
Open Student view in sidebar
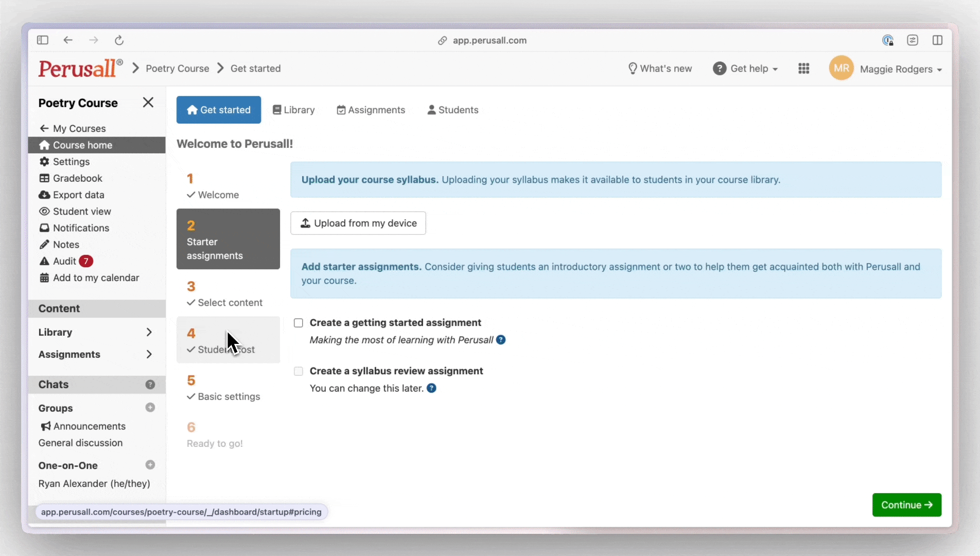click(81, 212)
